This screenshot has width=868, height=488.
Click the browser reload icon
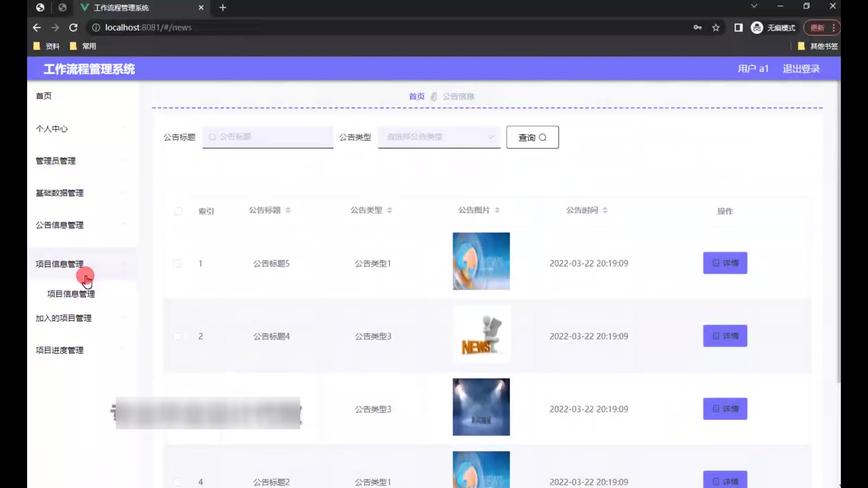[73, 28]
